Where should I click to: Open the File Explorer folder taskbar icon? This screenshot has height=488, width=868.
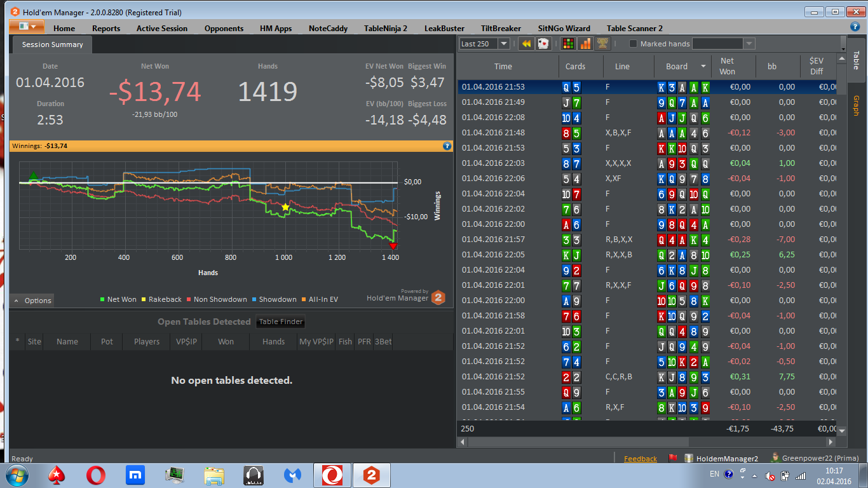pos(214,475)
